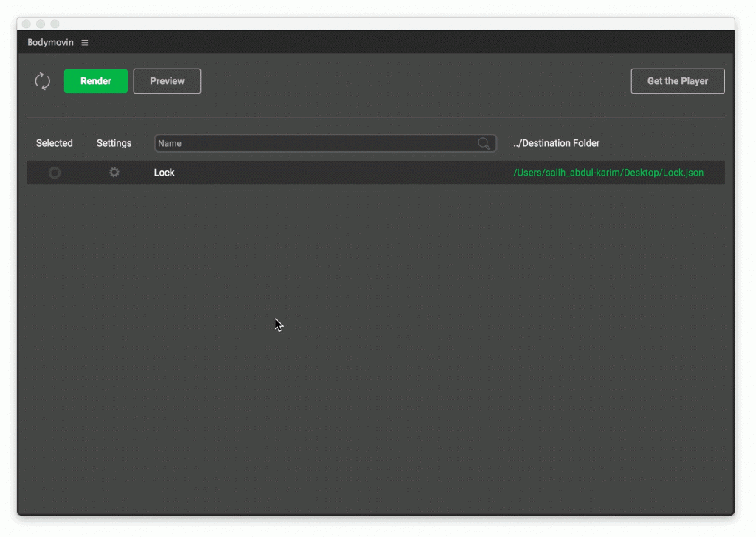Close the Bodymovin window
756x537 pixels.
[27, 24]
